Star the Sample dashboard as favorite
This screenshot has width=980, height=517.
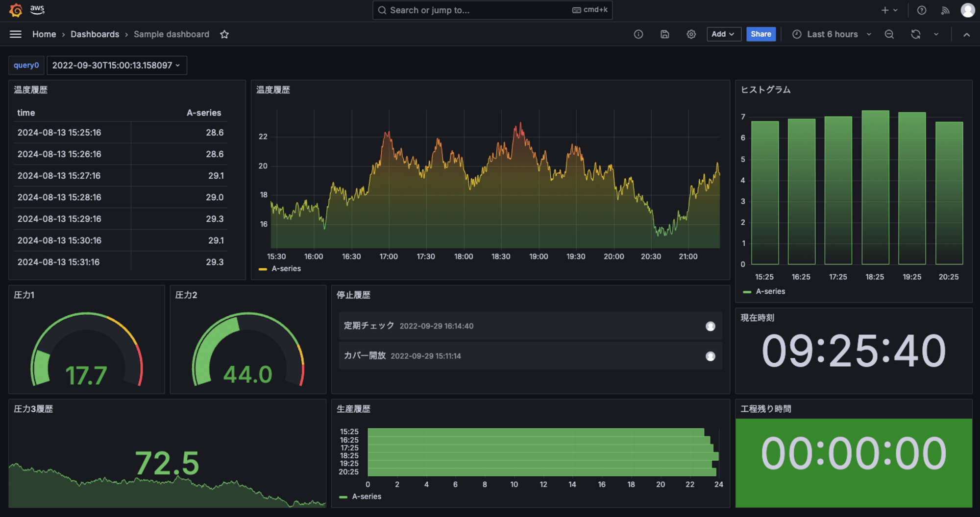click(224, 34)
